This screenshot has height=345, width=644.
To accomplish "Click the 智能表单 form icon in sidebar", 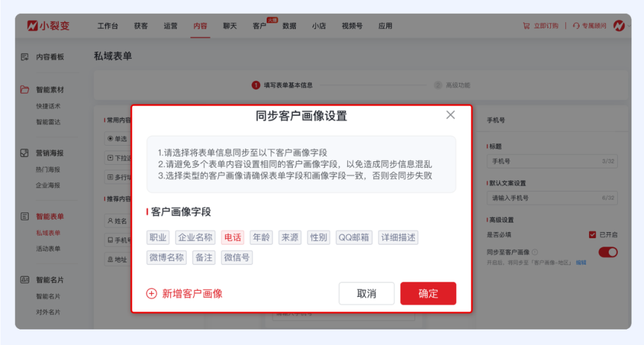I will click(24, 216).
